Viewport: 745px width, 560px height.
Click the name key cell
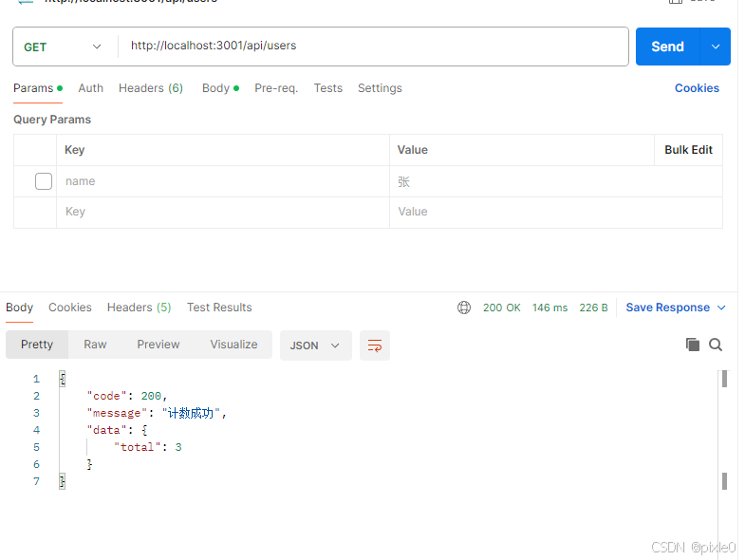coord(223,181)
